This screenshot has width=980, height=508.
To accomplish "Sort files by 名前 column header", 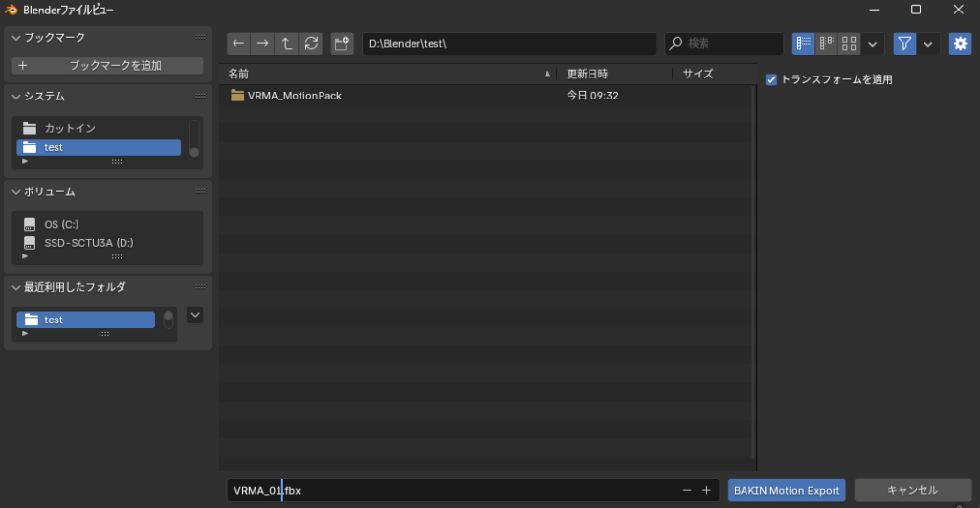I will 383,74.
